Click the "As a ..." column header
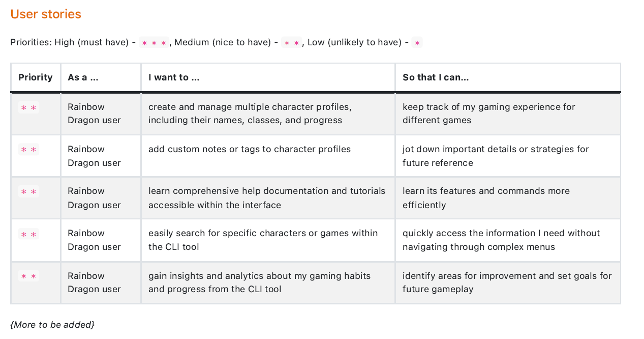Viewport: 644px width, 339px height. click(83, 77)
